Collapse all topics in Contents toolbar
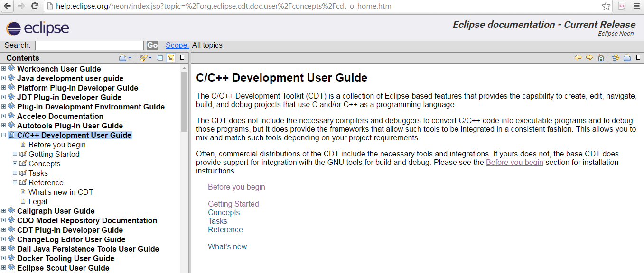The height and width of the screenshot is (273, 644). (160, 58)
